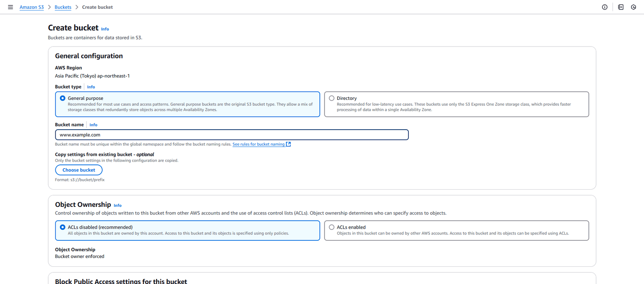Viewport: 644px width, 284px height.
Task: Click the Block Public Access settings heading
Action: [121, 281]
